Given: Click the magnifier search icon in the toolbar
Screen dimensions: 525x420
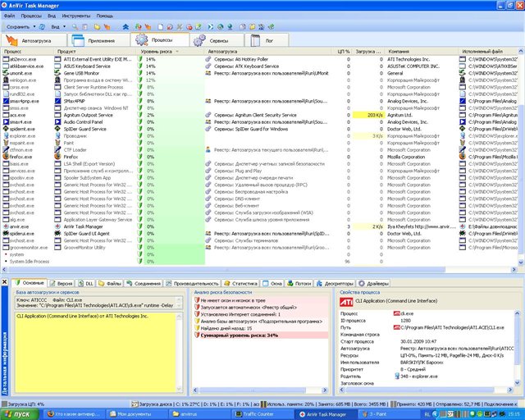Looking at the screenshot, I should [x=75, y=27].
